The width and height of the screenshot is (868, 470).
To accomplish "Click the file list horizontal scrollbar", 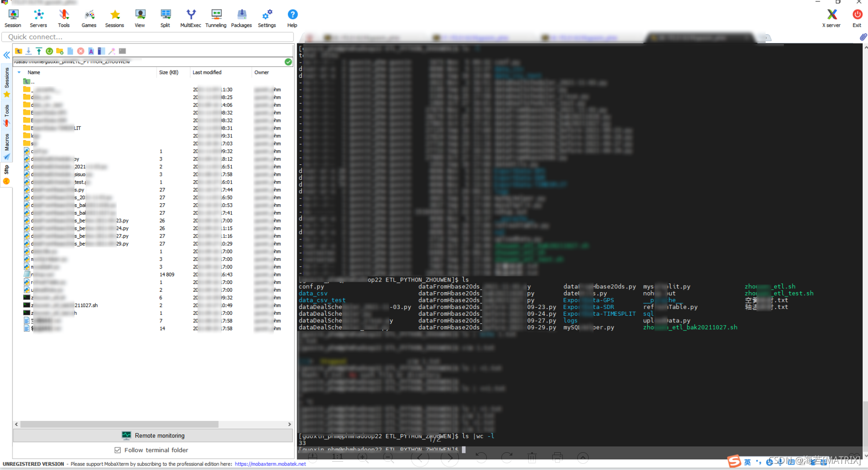I will tap(119, 424).
